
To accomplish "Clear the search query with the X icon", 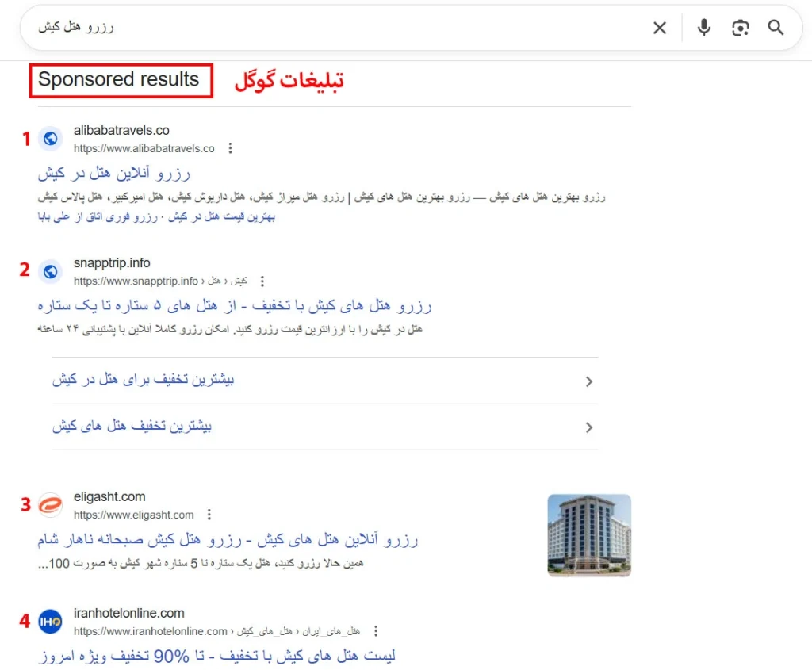I will click(659, 27).
